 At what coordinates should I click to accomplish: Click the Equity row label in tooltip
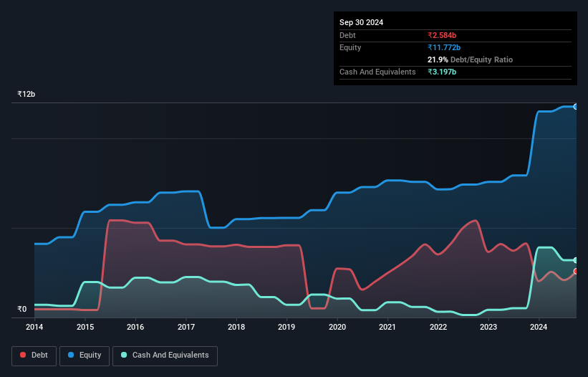coord(350,47)
